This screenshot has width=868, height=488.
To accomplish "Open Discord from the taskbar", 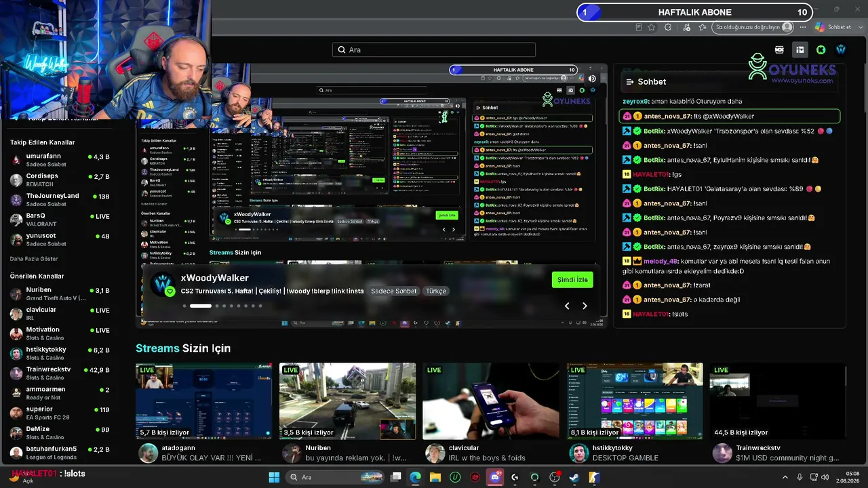I will [494, 477].
